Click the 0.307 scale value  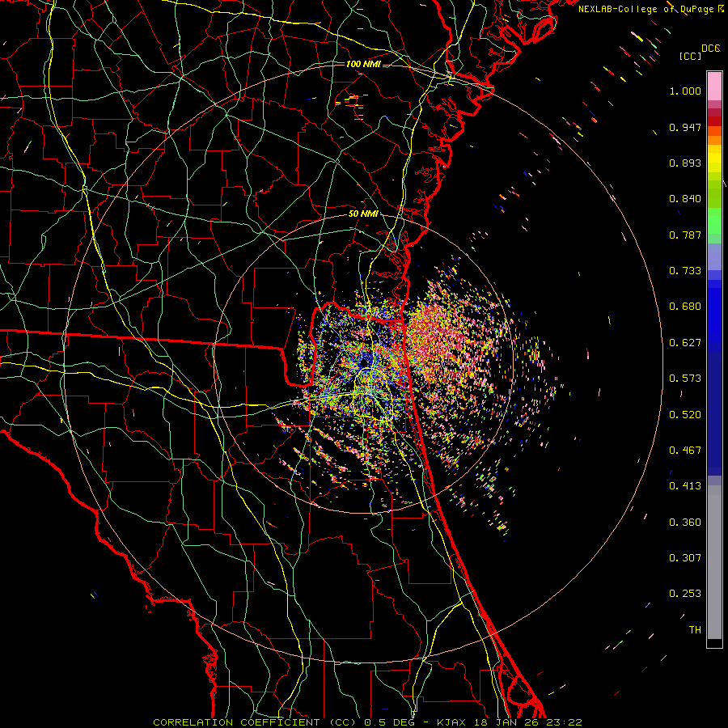click(x=685, y=558)
